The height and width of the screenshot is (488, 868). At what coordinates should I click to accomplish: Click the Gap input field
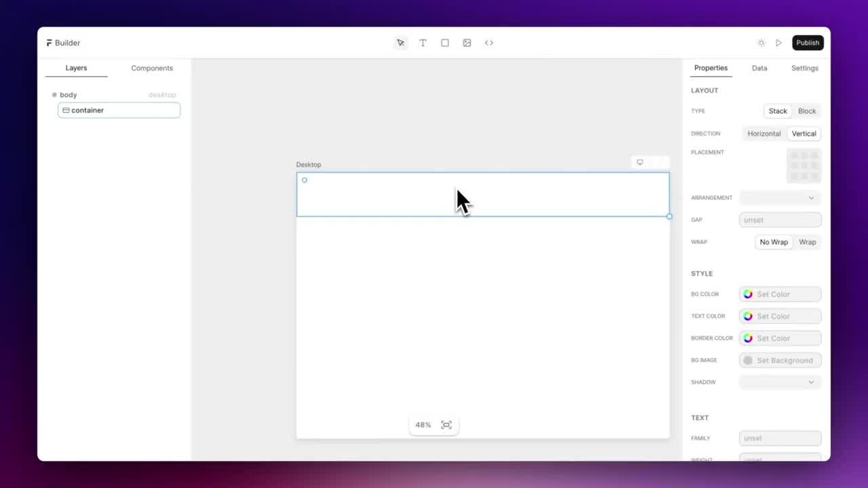tap(780, 220)
